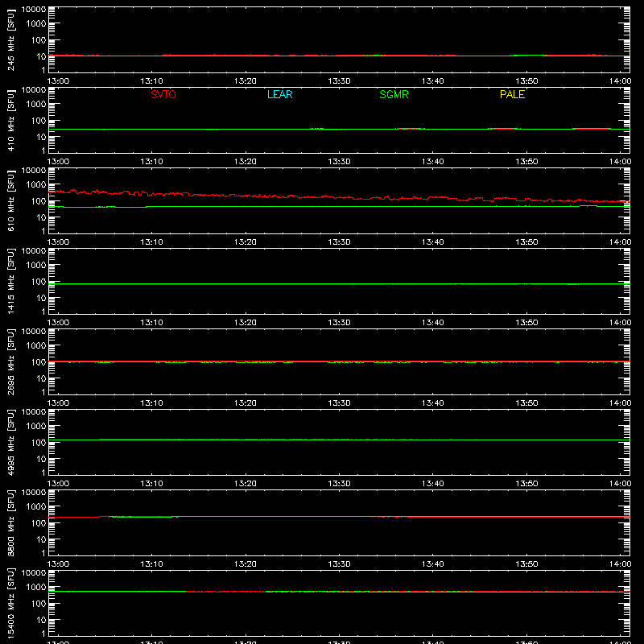Screen dimensions: 644x644
Task: Click 13:20 on the 410 MHz time axis
Action: tap(246, 162)
